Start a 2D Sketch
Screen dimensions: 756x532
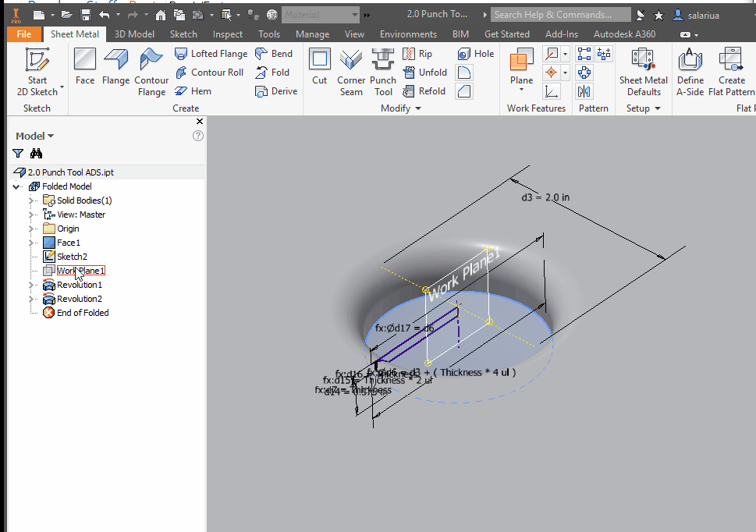pyautogui.click(x=37, y=71)
